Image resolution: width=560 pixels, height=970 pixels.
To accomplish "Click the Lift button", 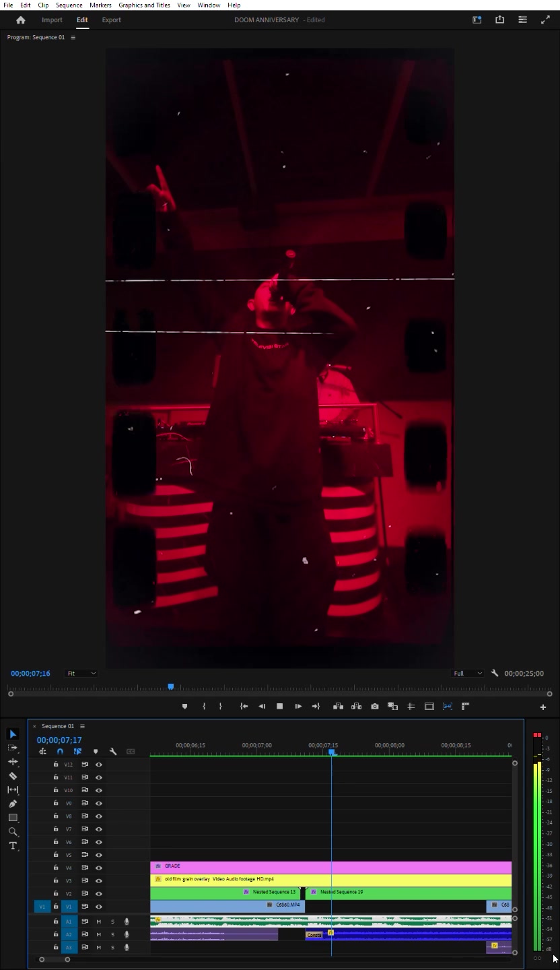I will 339,707.
